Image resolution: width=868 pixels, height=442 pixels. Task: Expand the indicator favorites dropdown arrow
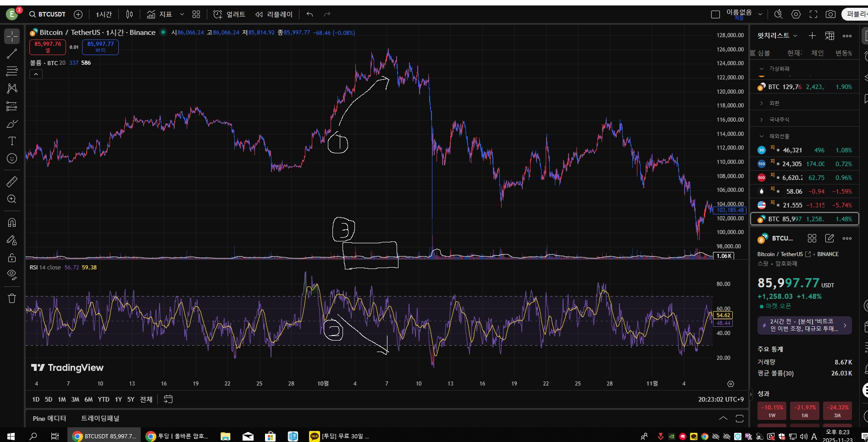(x=182, y=14)
